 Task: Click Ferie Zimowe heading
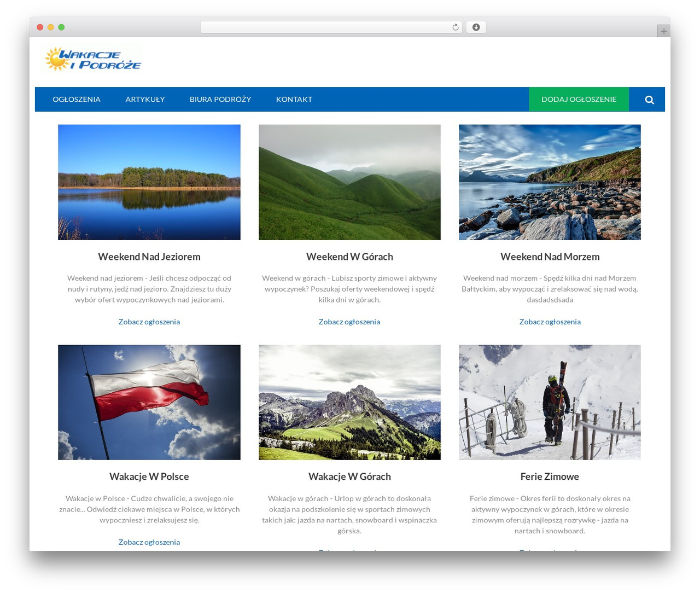coord(550,476)
